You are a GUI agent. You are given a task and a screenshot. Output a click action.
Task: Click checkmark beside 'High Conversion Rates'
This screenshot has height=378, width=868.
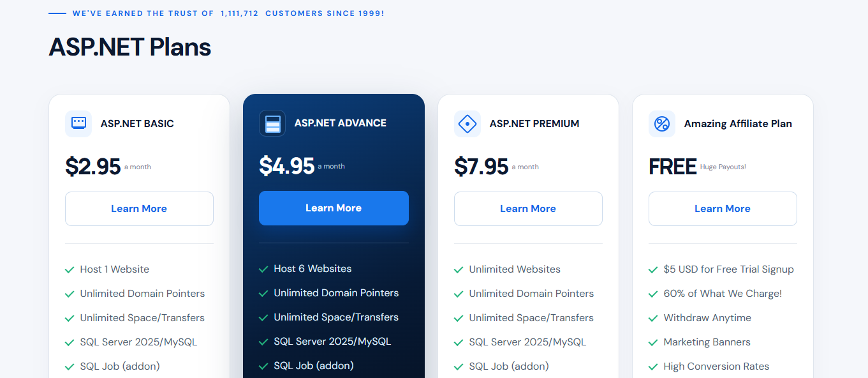(653, 367)
